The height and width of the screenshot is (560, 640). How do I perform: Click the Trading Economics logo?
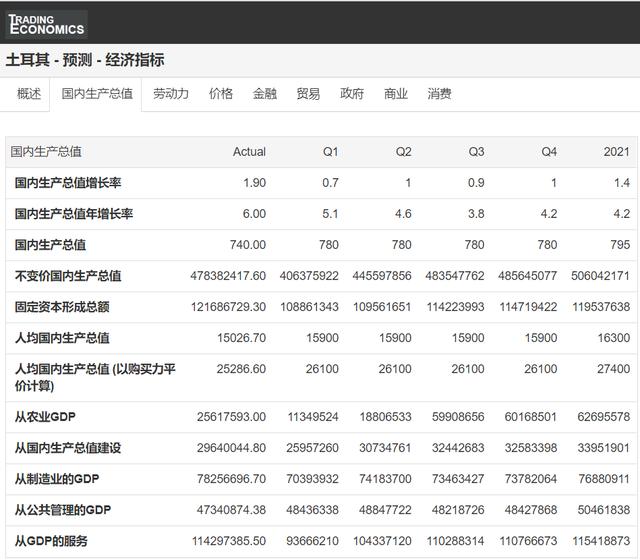point(46,23)
